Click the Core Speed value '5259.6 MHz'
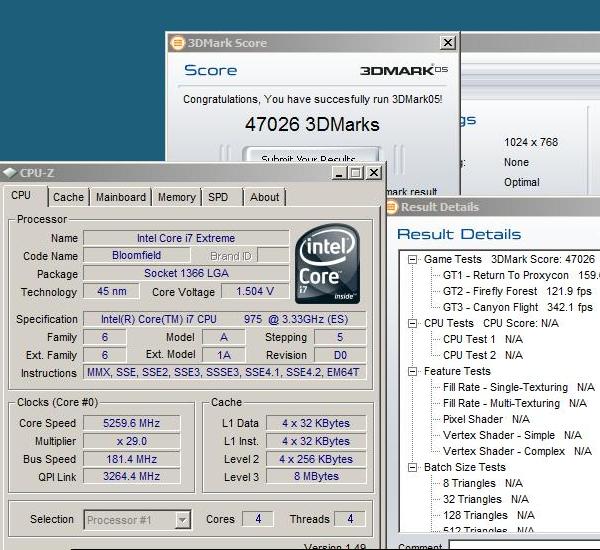 pyautogui.click(x=132, y=423)
